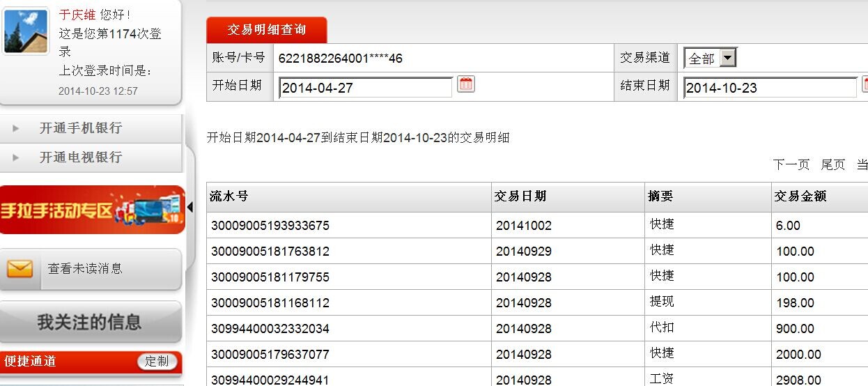Screen dimensions: 868x386
Task: Collapse sidebar with the black arrow handle
Action: click(190, 207)
